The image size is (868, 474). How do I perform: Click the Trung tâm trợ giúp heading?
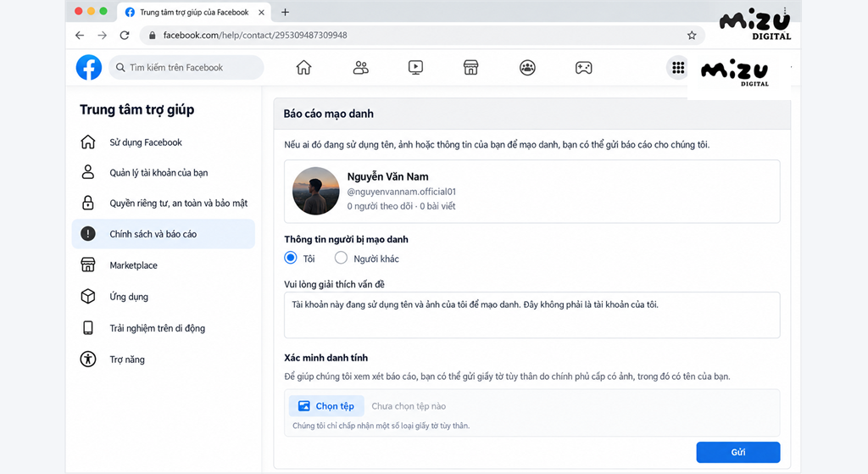[x=136, y=109]
